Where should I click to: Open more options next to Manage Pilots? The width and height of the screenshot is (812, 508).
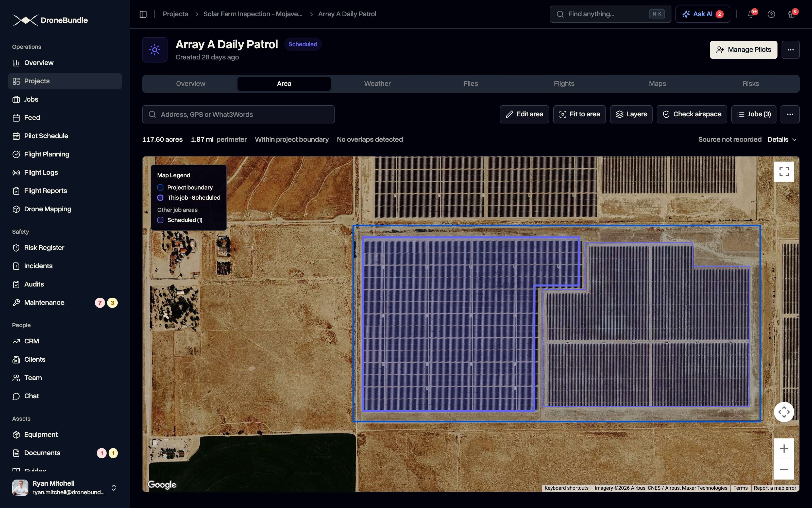[x=790, y=50]
